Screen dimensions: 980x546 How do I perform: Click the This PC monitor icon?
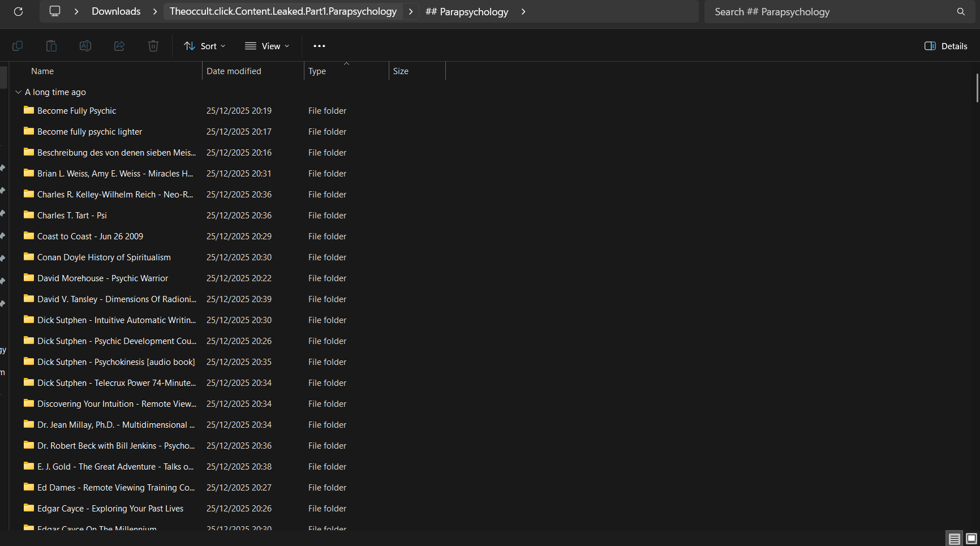(55, 11)
